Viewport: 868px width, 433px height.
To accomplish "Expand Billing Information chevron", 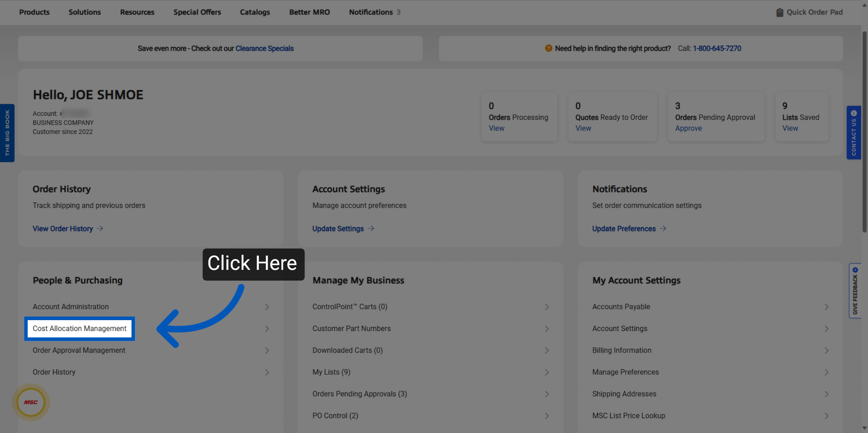I will [826, 351].
